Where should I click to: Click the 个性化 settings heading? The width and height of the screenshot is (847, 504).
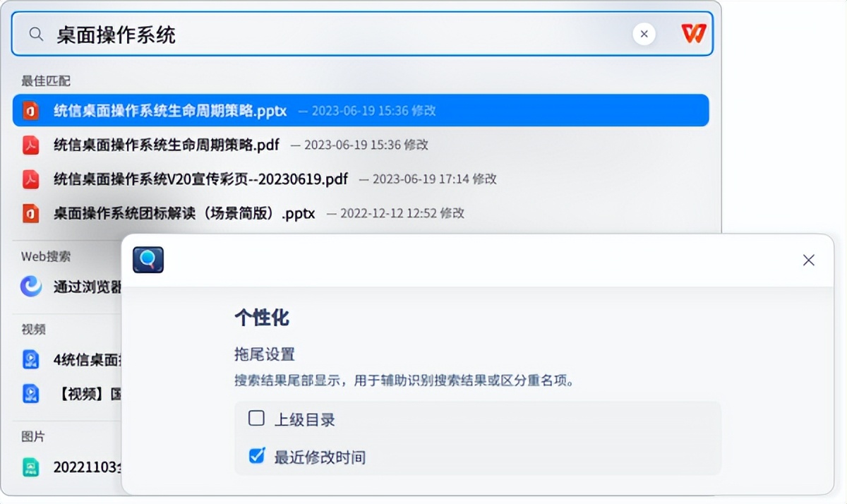pyautogui.click(x=262, y=317)
